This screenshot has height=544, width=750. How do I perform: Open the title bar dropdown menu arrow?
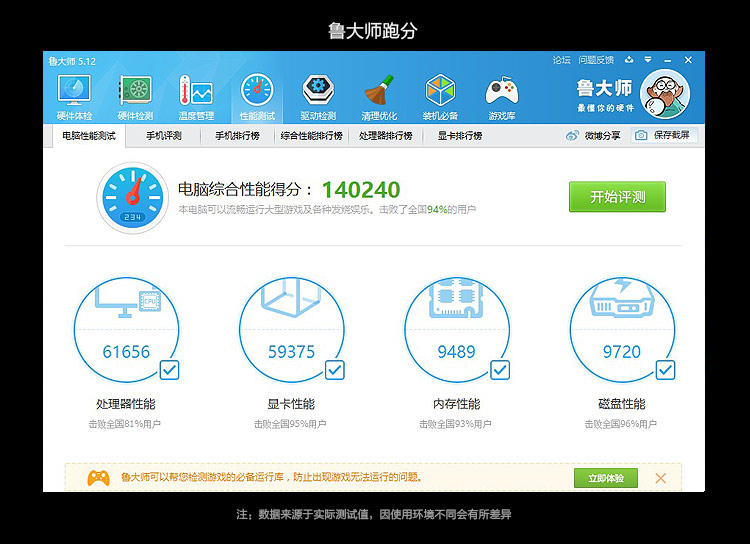648,60
